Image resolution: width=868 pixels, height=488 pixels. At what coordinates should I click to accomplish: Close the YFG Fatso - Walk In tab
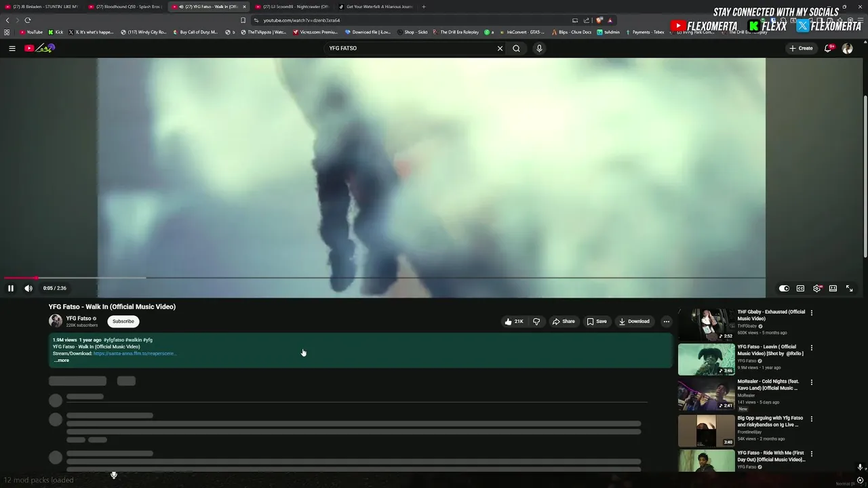click(x=244, y=7)
